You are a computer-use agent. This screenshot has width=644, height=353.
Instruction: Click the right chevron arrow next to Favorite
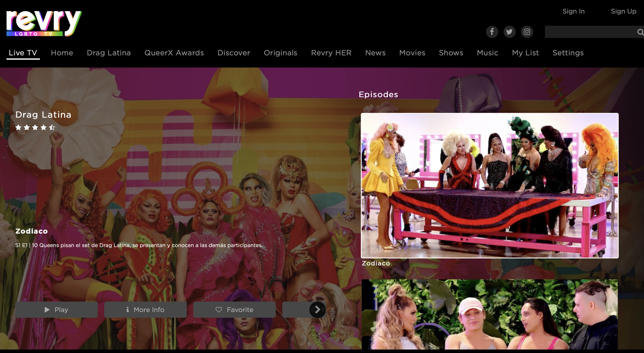[317, 310]
